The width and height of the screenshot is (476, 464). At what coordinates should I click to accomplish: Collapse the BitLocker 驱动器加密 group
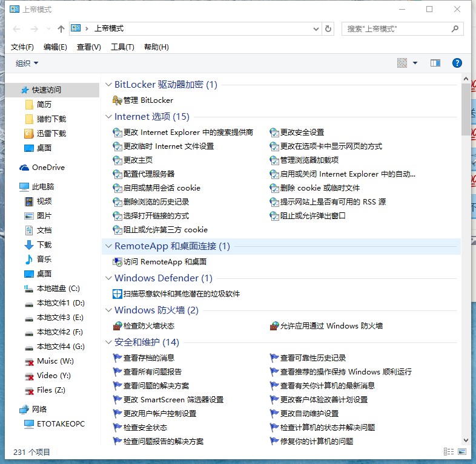tap(108, 85)
